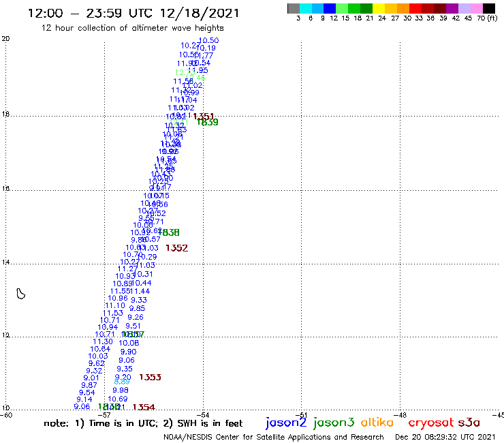Click the lavender swatch in the color scale

tap(464, 8)
